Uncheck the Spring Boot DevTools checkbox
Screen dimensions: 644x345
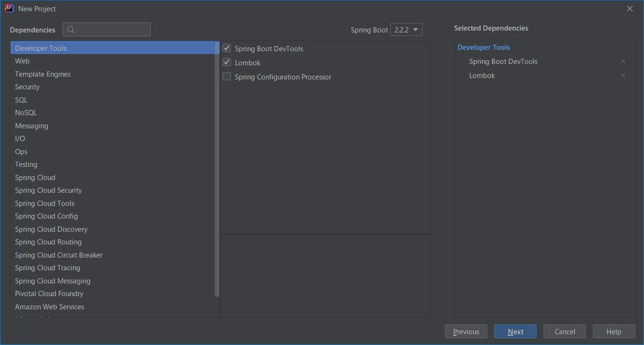226,48
